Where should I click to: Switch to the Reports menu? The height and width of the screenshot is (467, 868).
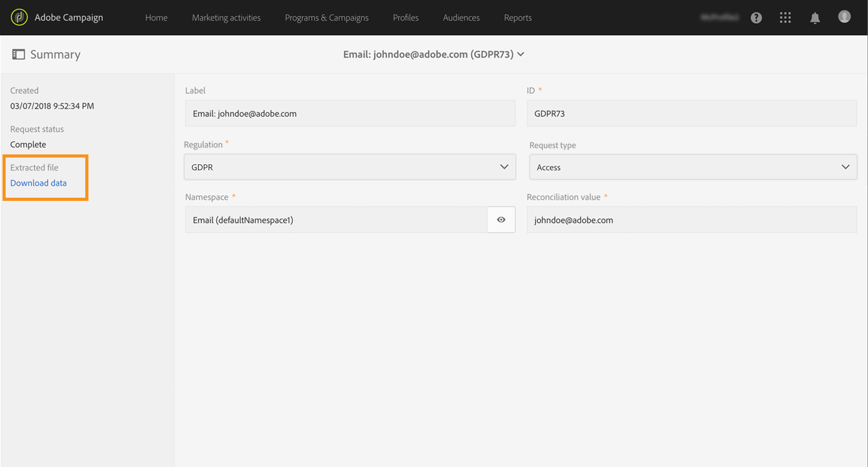click(x=517, y=18)
